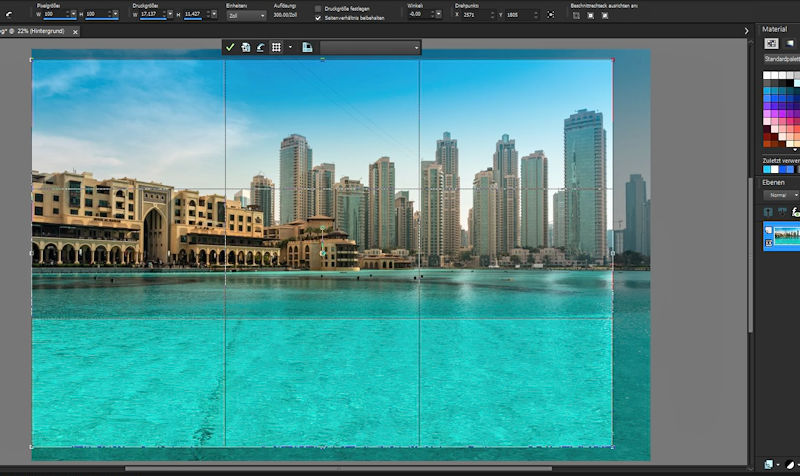The height and width of the screenshot is (476, 800).
Task: Open the Druckgröße W dropdown arrow
Action: click(170, 14)
